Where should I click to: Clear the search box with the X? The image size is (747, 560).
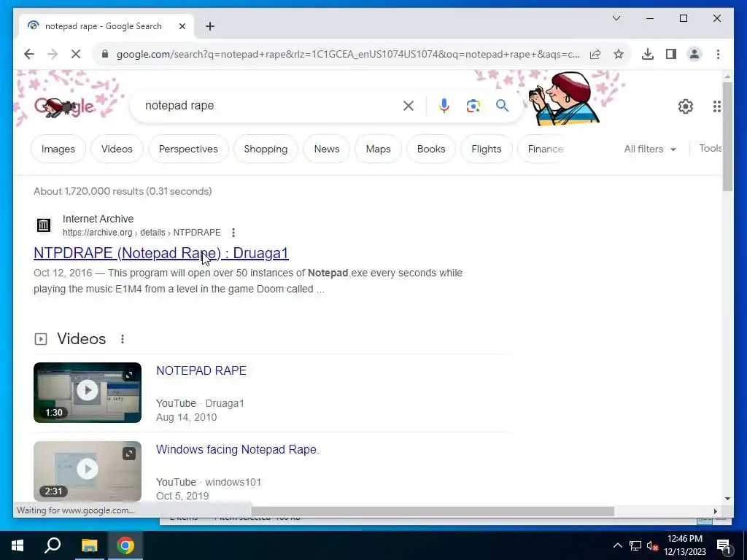[409, 106]
